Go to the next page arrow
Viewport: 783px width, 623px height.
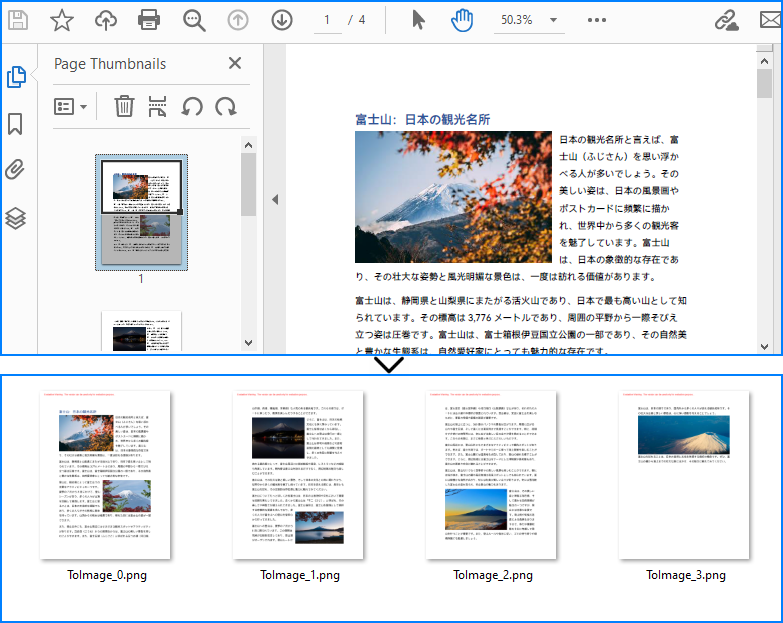(x=282, y=20)
